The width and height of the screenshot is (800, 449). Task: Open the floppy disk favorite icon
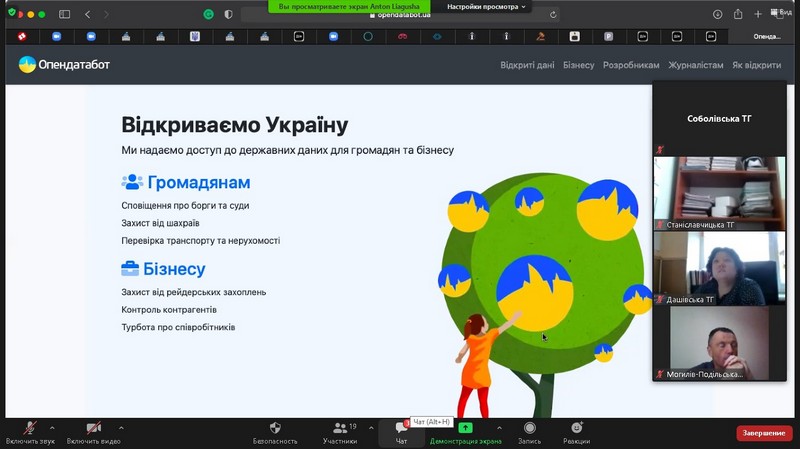tap(574, 36)
